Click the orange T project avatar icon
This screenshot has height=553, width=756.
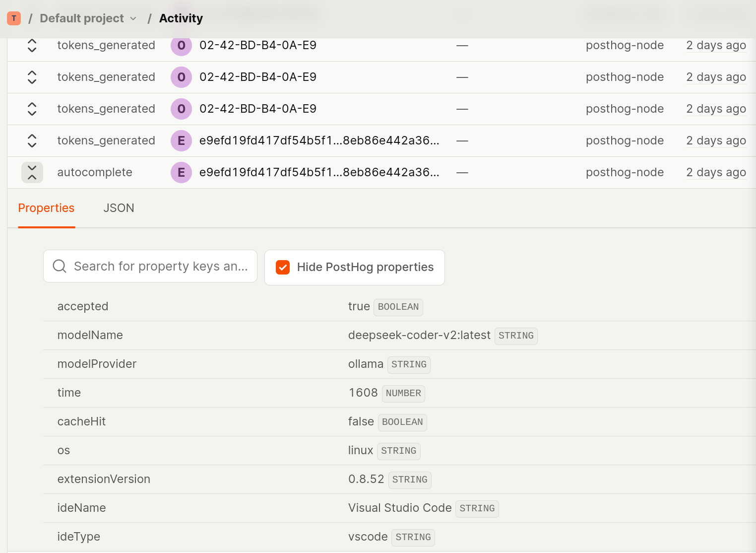tap(14, 18)
